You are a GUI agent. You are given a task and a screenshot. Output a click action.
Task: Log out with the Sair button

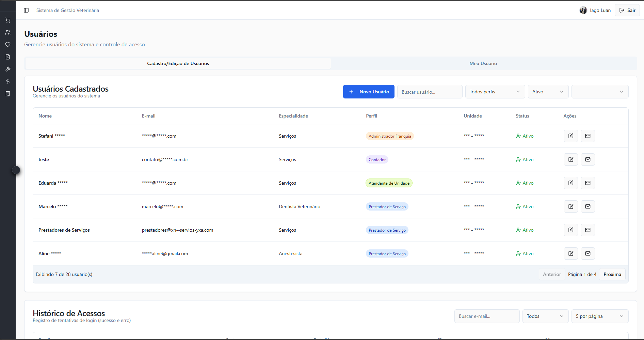point(627,10)
